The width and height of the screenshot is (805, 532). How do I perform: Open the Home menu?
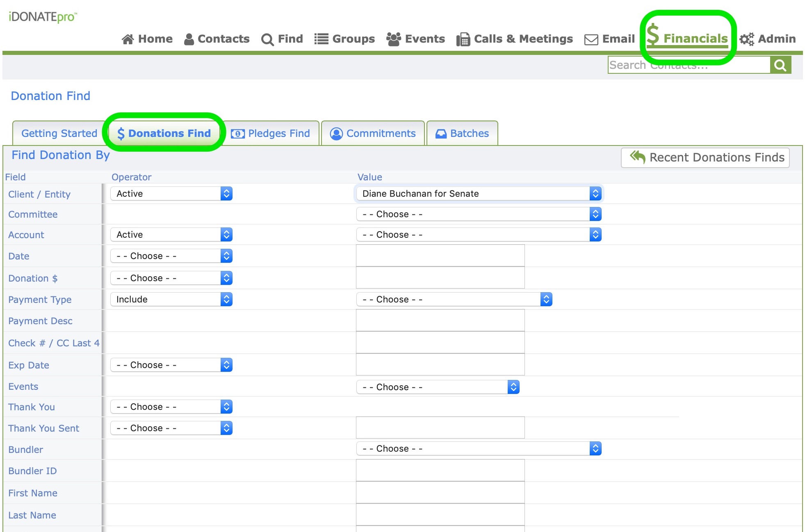pos(147,39)
